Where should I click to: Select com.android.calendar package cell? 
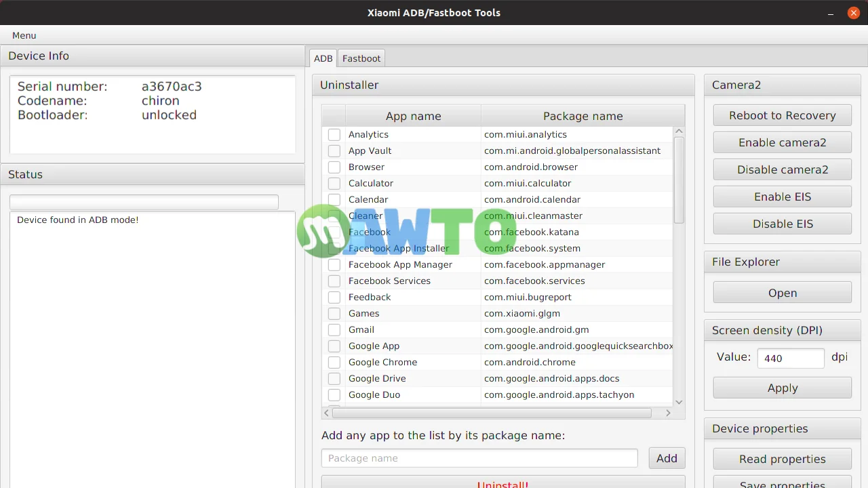(x=577, y=199)
